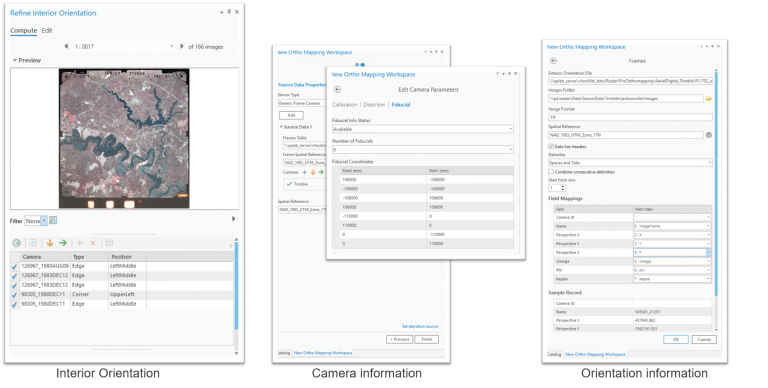This screenshot has width=768, height=388.
Task: Click the Add button under Sensor Type
Action: coord(291,115)
